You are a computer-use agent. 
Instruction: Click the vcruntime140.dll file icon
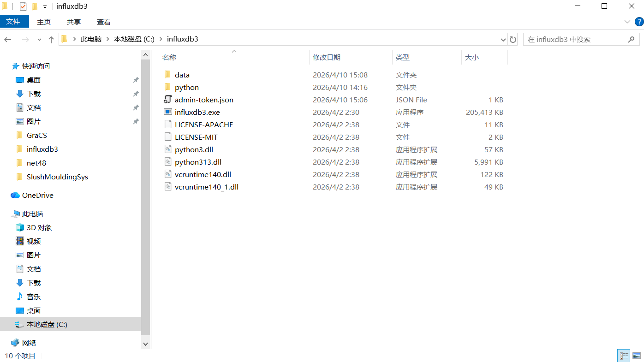click(x=167, y=174)
